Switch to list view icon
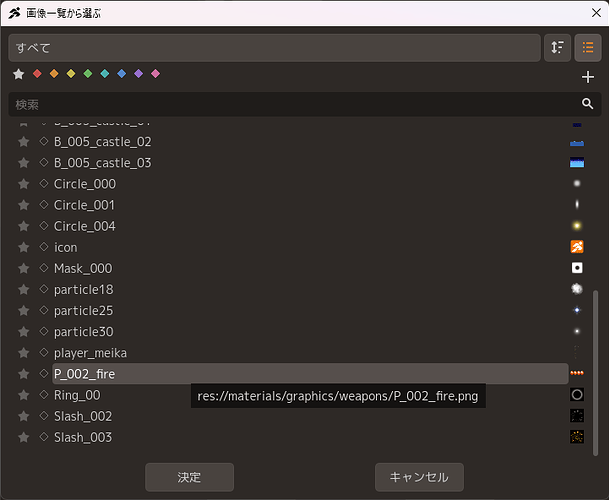The height and width of the screenshot is (500, 609). (588, 48)
